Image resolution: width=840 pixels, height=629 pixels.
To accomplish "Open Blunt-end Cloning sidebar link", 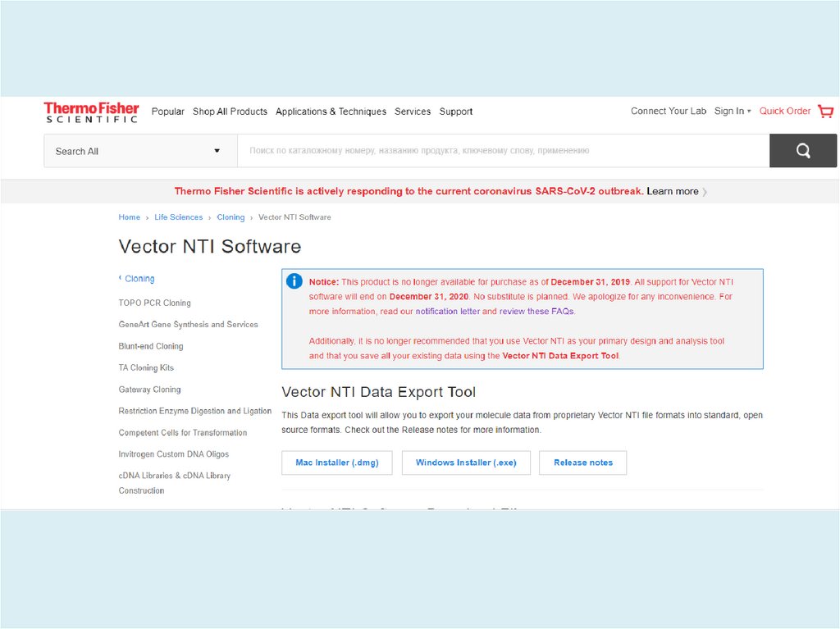I will tap(151, 346).
